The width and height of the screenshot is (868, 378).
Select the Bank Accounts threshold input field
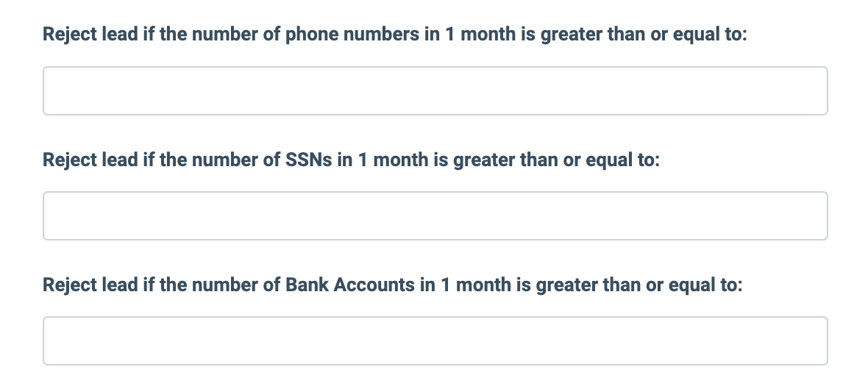pyautogui.click(x=435, y=341)
